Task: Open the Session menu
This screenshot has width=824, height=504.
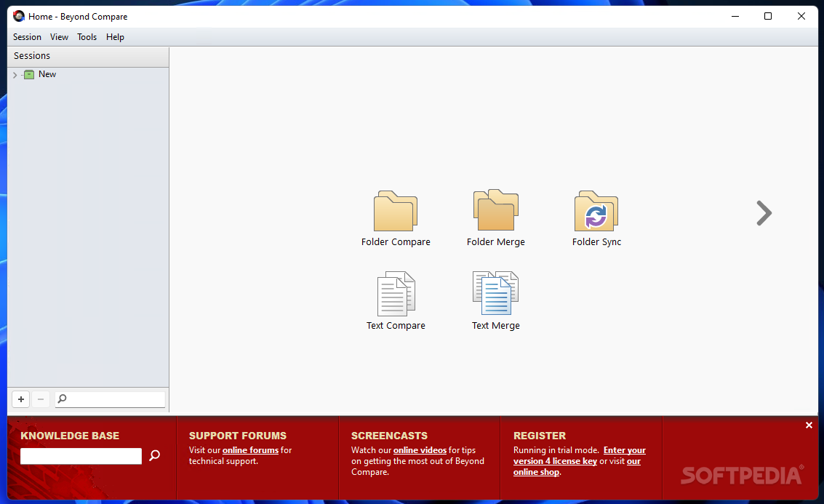Action: 27,37
